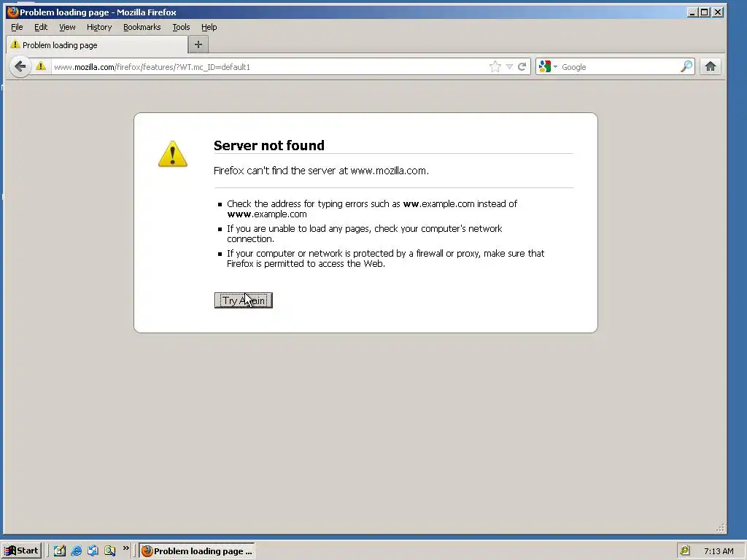This screenshot has height=560, width=747.
Task: Open the search engine selector dropdown
Action: tap(547, 66)
